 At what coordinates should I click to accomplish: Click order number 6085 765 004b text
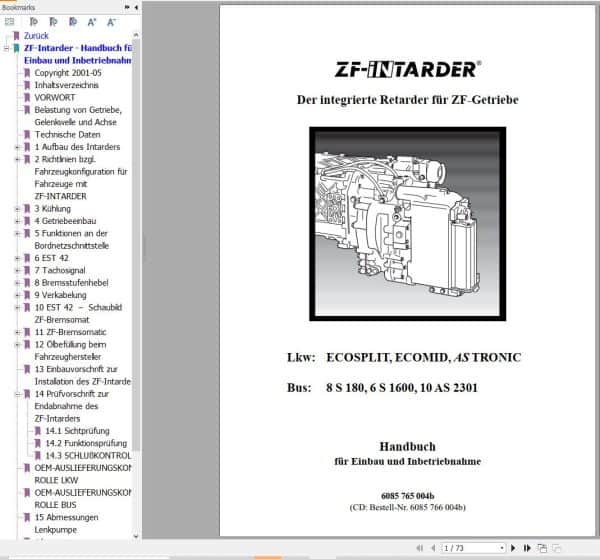tap(408, 496)
